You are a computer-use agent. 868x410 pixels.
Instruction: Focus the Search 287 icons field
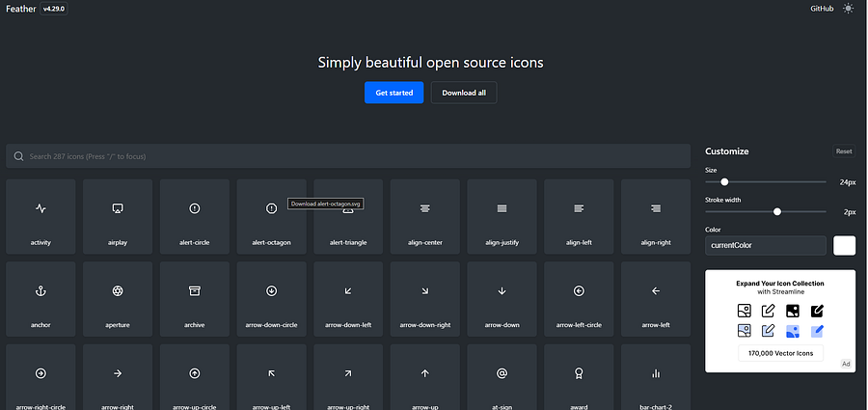click(x=348, y=156)
